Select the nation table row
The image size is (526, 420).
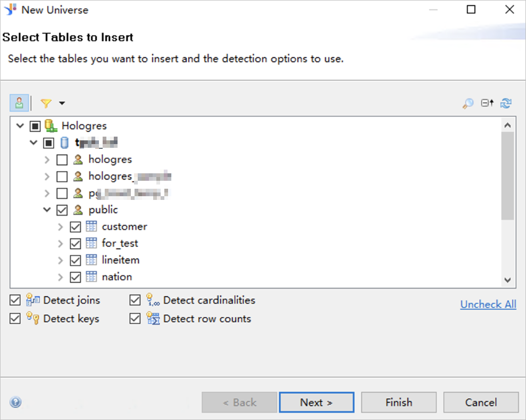pyautogui.click(x=116, y=277)
